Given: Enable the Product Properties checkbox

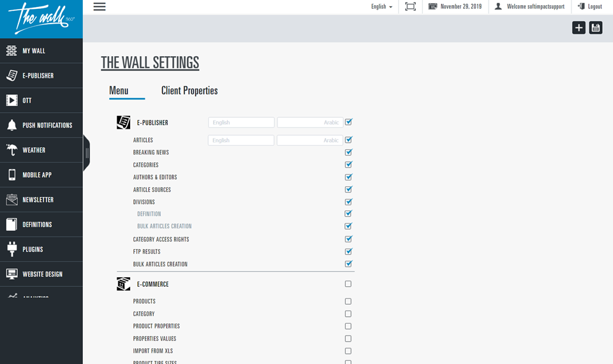Looking at the screenshot, I should coord(348,326).
